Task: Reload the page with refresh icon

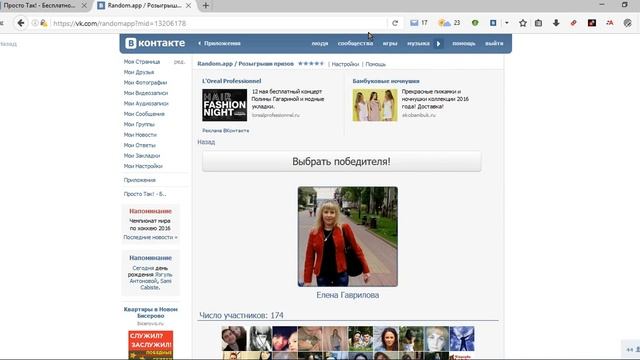Action: (x=395, y=23)
